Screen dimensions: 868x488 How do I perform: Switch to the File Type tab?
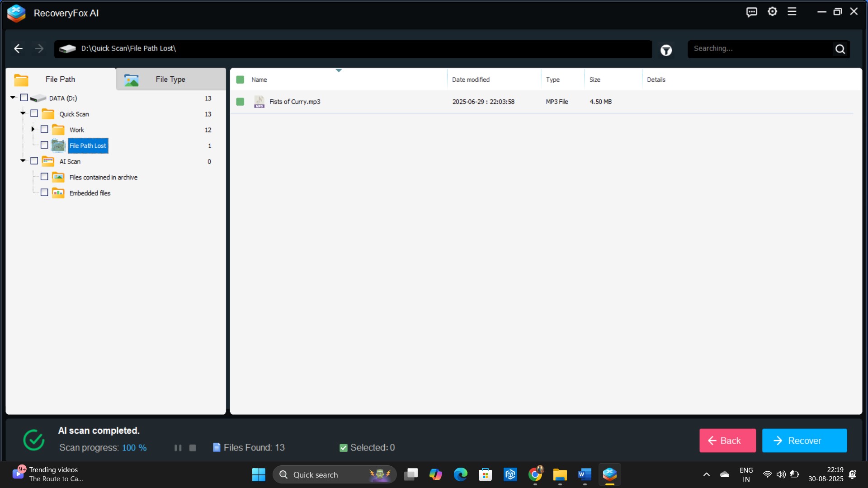pos(170,80)
